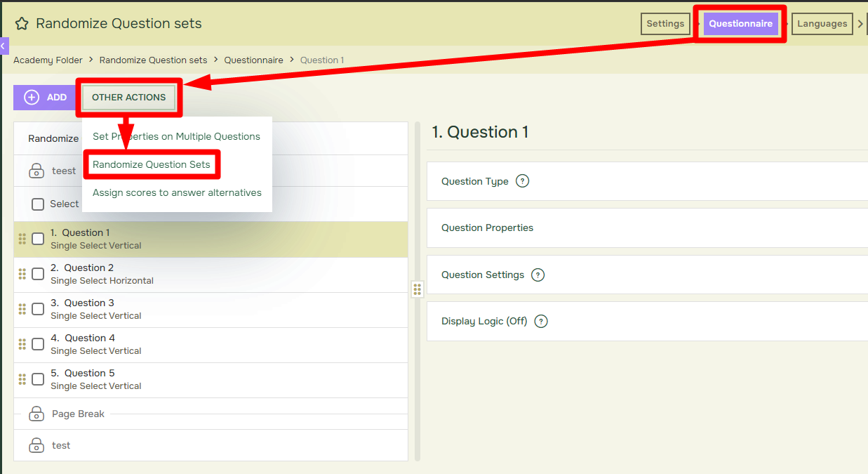
Task: Select Question 5 in the list
Action: pos(211,380)
